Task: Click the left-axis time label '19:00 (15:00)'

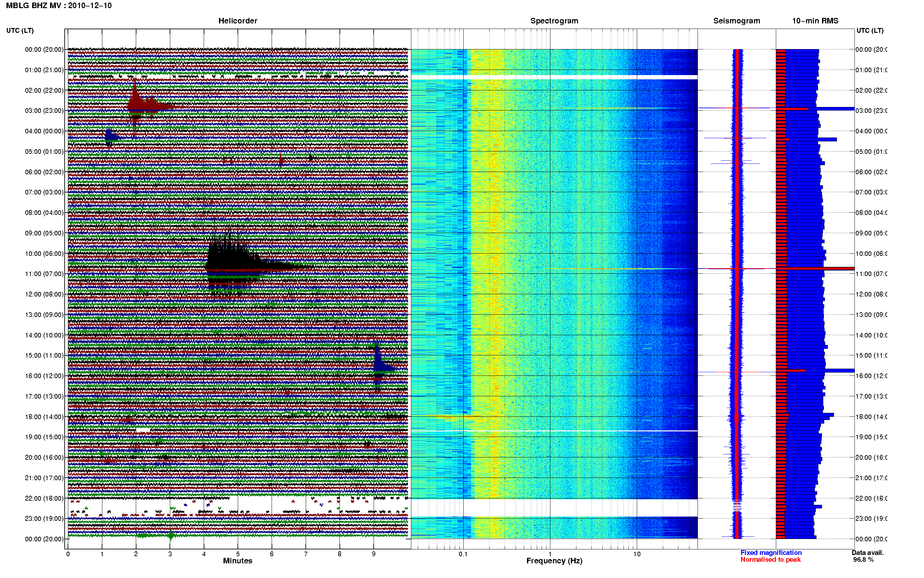Action: point(44,437)
